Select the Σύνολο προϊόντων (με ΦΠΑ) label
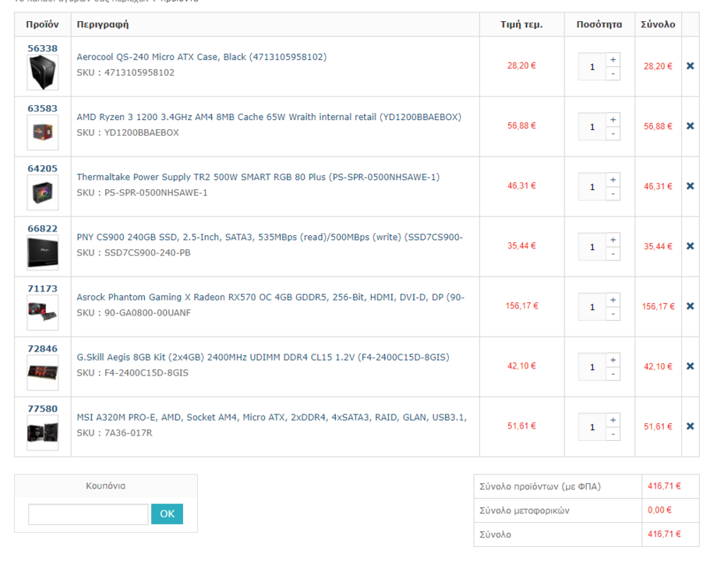728x561 pixels. pos(540,486)
